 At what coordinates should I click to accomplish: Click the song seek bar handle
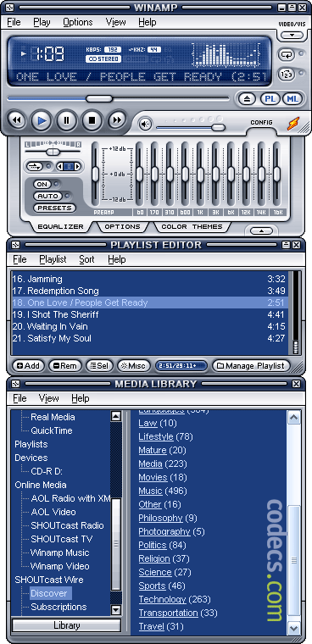(x=99, y=98)
